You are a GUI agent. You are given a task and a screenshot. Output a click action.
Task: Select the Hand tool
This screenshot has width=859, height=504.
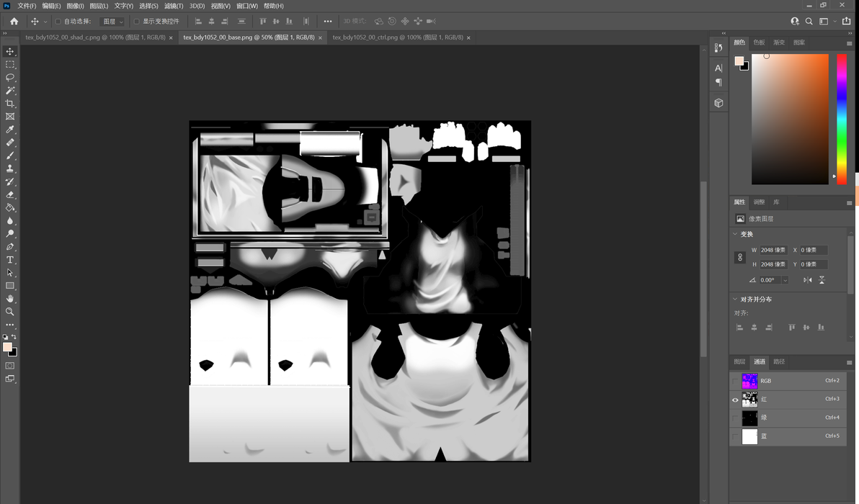click(10, 299)
